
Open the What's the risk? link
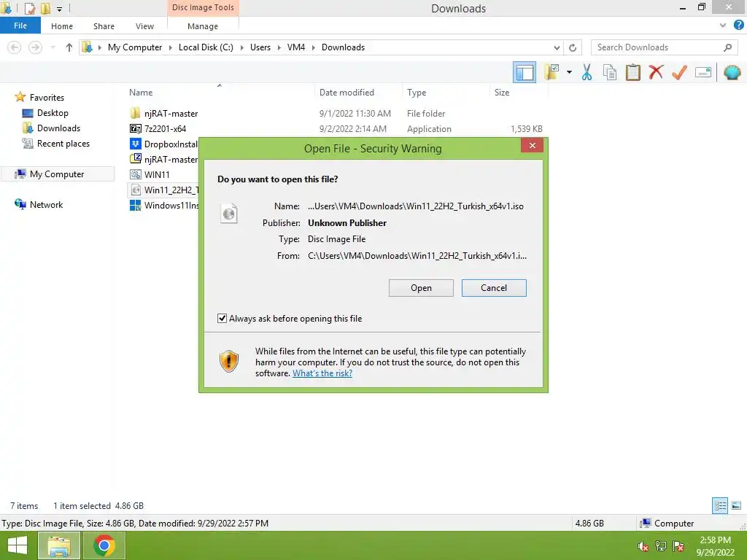pos(322,373)
